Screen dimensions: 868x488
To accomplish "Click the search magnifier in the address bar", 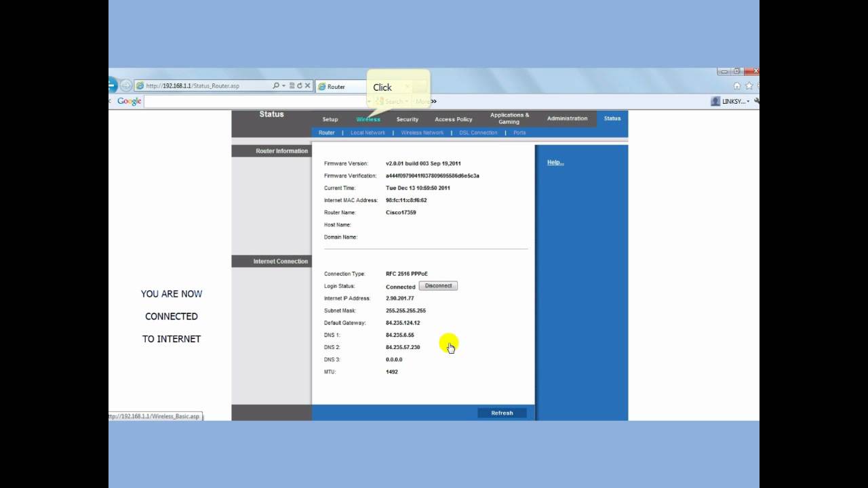I will tap(276, 86).
